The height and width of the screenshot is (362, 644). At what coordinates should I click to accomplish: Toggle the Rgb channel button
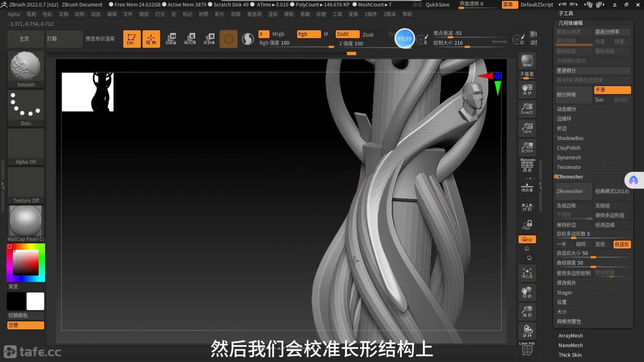pyautogui.click(x=309, y=34)
